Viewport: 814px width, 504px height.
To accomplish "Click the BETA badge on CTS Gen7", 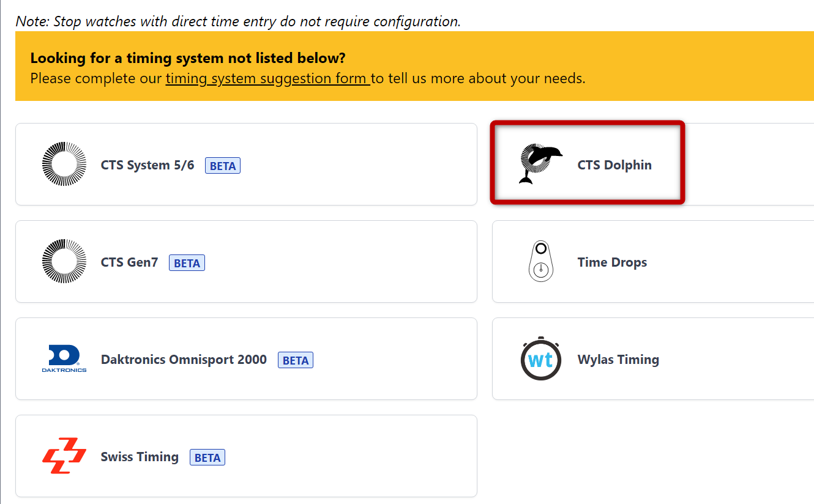I will tap(187, 263).
